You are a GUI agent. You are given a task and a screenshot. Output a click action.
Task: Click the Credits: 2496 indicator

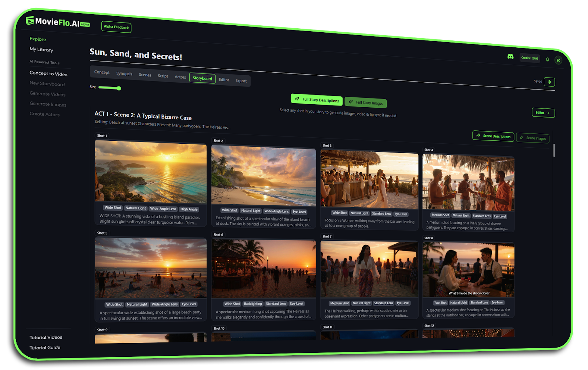[530, 58]
